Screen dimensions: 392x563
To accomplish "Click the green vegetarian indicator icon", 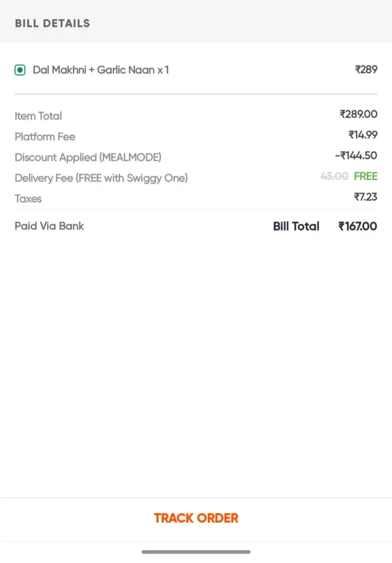I will tap(20, 70).
